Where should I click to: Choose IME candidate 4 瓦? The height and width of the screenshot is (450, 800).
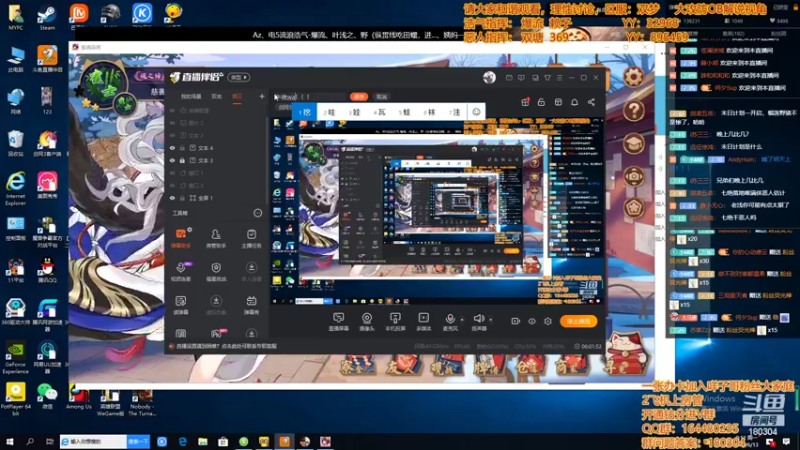[x=380, y=112]
